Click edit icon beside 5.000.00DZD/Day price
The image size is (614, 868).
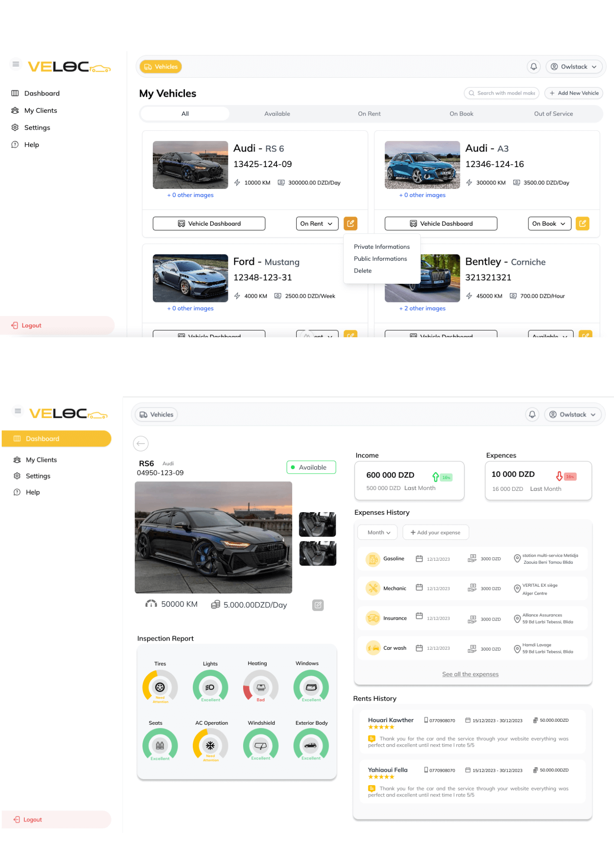coord(318,605)
